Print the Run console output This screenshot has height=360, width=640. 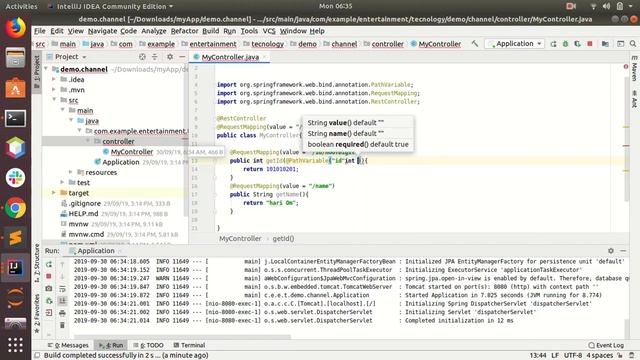[x=62, y=313]
